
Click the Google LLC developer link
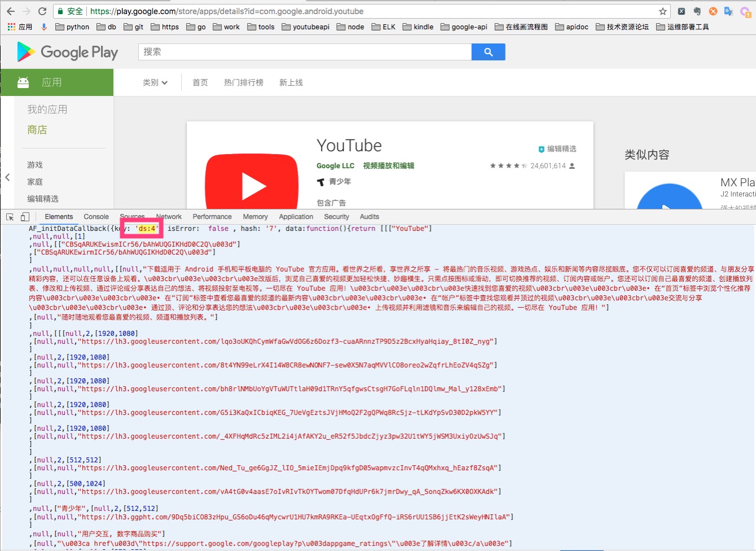coord(335,166)
